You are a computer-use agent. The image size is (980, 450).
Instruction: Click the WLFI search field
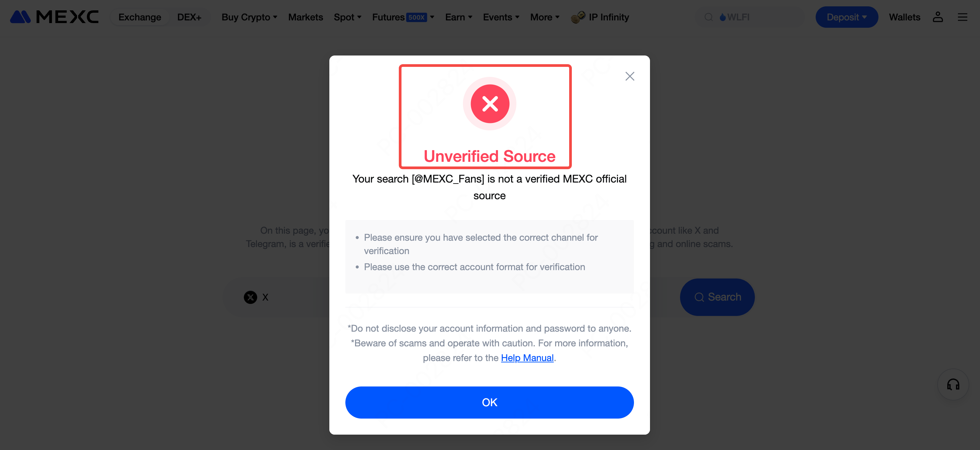757,17
